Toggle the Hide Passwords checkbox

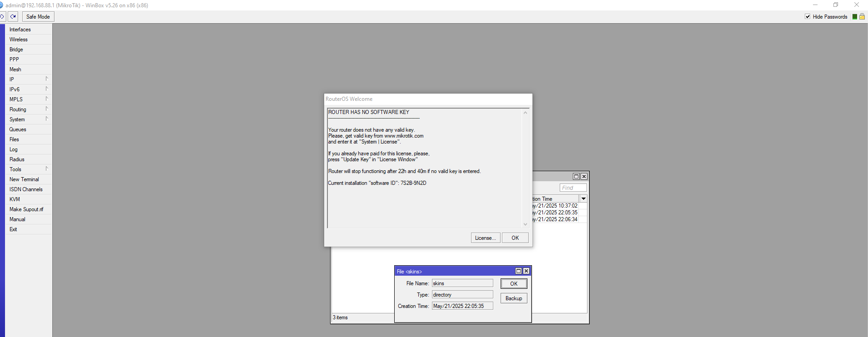click(x=808, y=17)
